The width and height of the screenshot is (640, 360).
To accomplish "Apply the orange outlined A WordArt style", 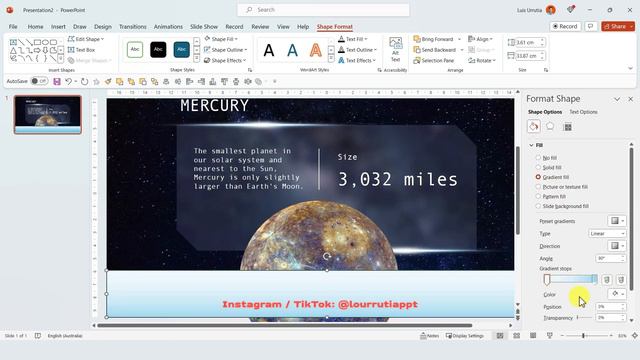I will [316, 51].
